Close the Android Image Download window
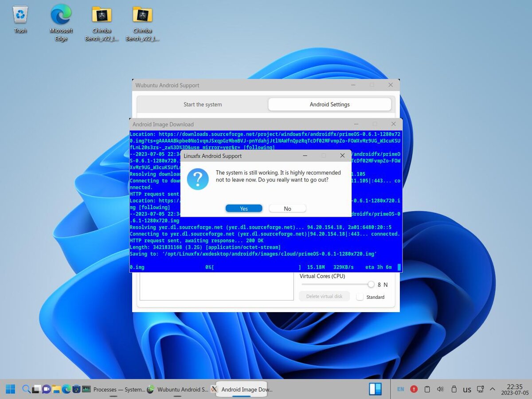This screenshot has height=399, width=532. (x=393, y=124)
